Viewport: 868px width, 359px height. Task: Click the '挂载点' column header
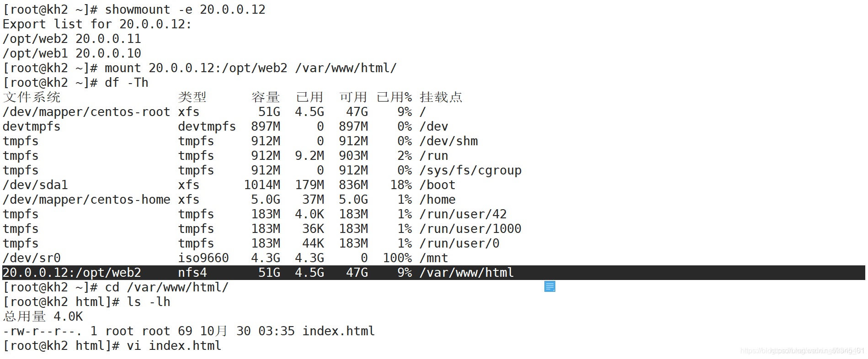[441, 97]
